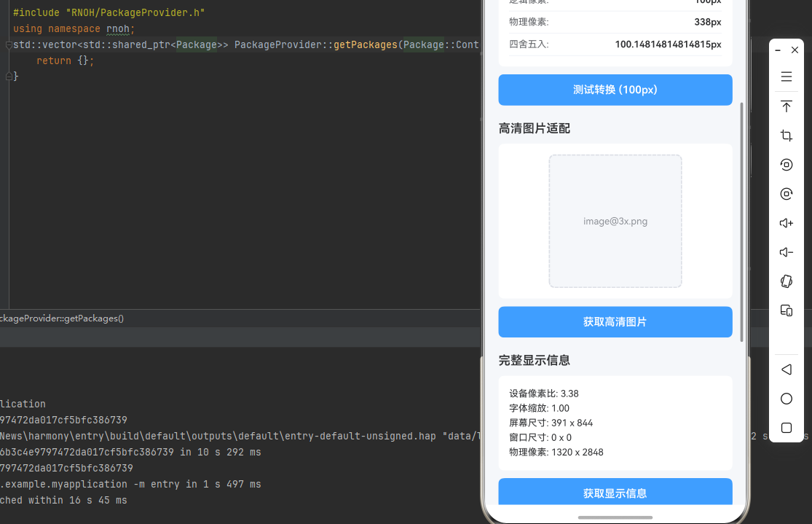The width and height of the screenshot is (812, 524).
Task: Collapse the getPackages function fold marker
Action: (9, 45)
